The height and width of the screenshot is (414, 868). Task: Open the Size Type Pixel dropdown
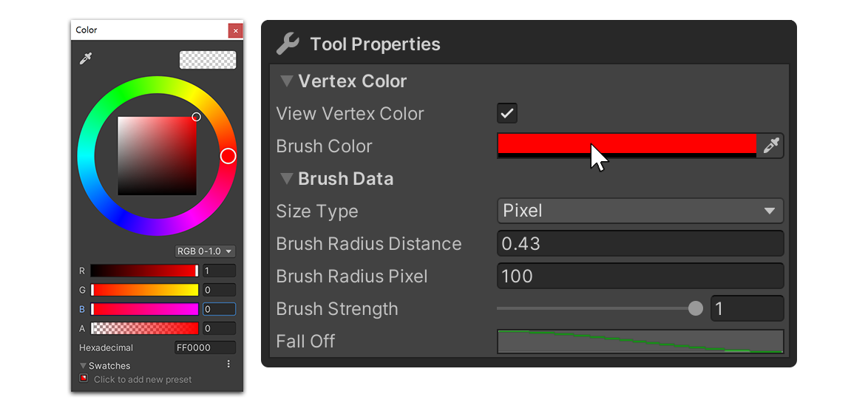(x=640, y=211)
